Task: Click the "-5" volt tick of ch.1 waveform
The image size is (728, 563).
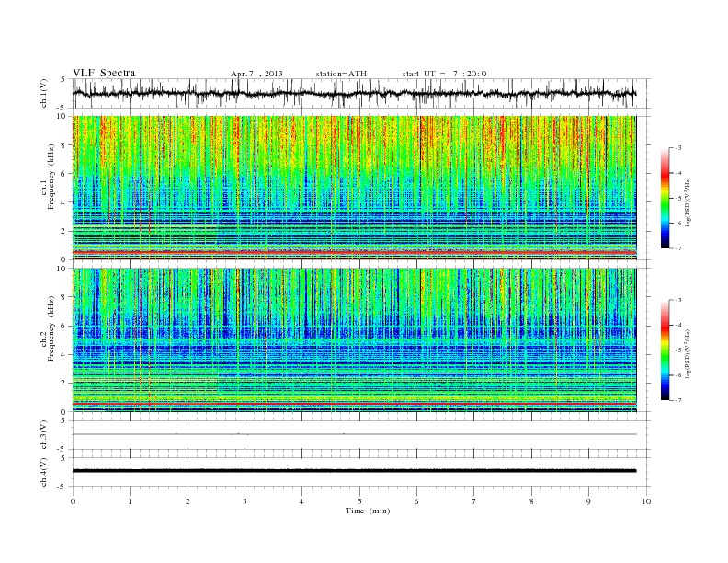Action: [x=63, y=108]
